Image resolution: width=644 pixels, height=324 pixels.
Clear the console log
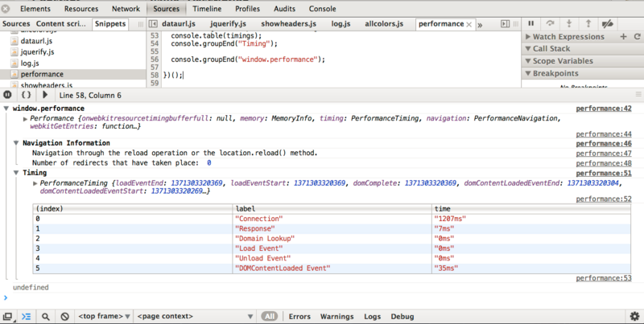point(64,317)
